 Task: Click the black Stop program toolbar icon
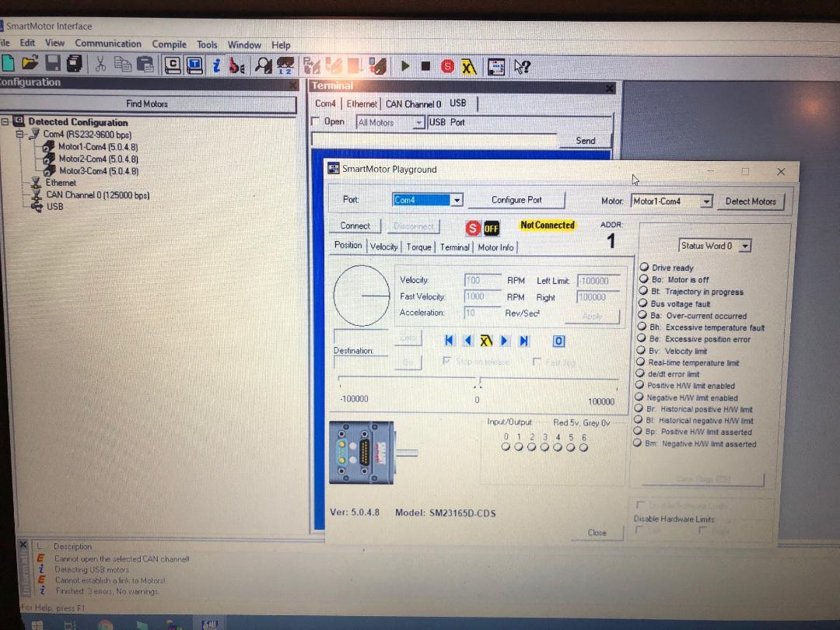click(426, 66)
